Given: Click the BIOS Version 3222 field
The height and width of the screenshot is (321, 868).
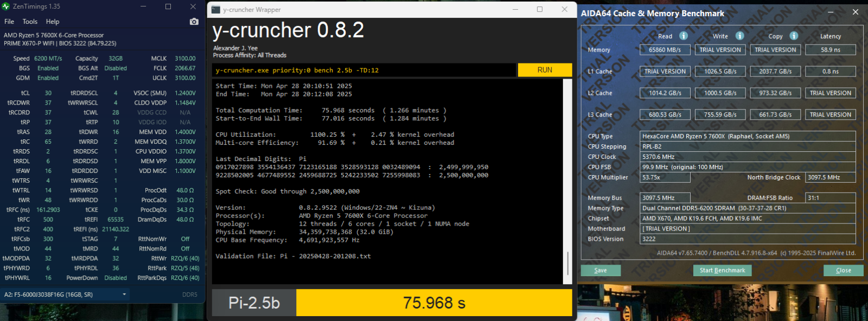Looking at the screenshot, I should (748, 239).
